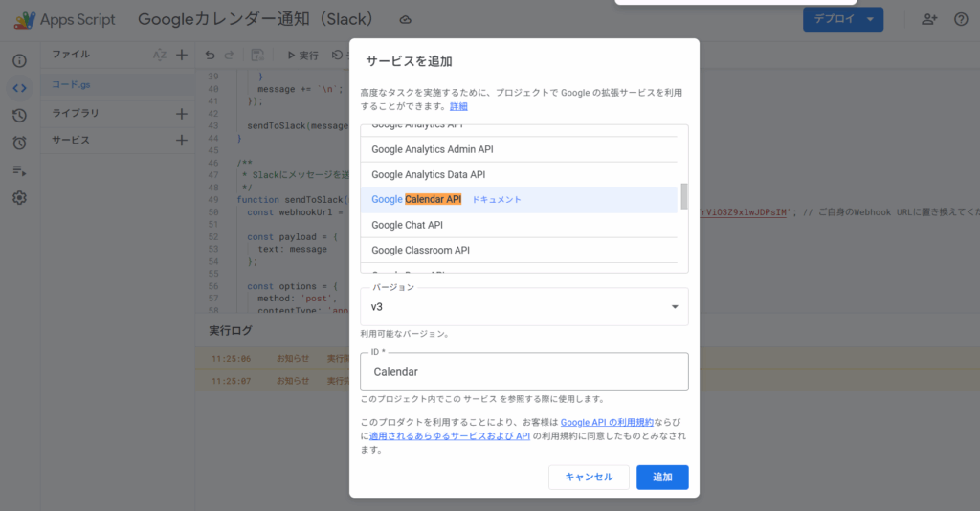Viewport: 980px width, 511px height.
Task: Sort files alphabetically with AZ icon
Action: tap(160, 55)
